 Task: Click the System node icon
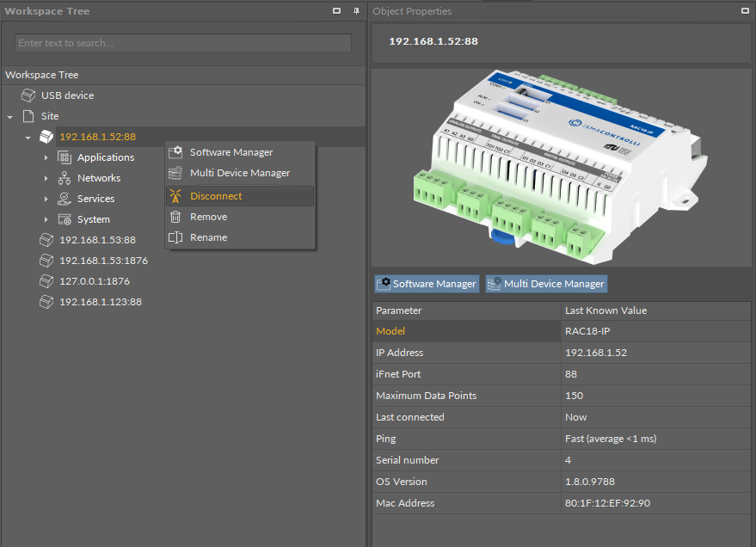(65, 219)
